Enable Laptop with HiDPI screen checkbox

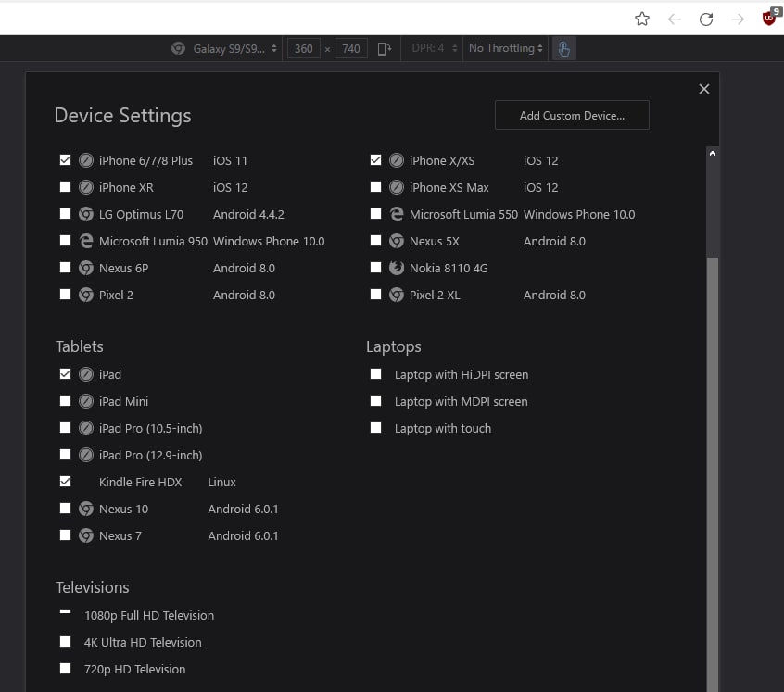375,373
